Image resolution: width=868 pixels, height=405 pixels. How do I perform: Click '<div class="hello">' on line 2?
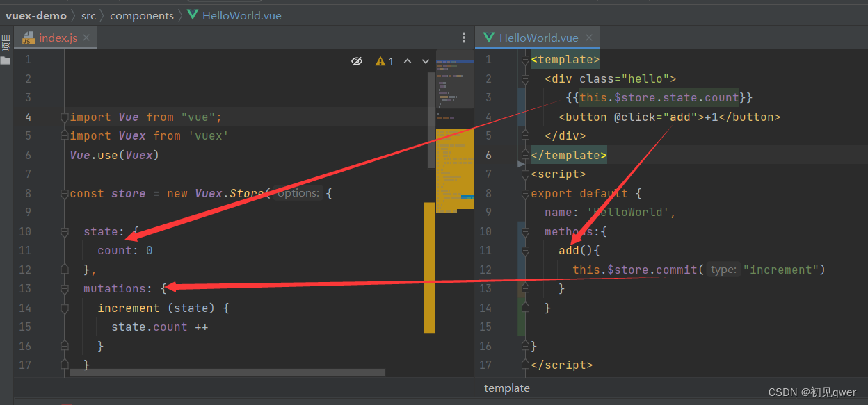coord(611,78)
